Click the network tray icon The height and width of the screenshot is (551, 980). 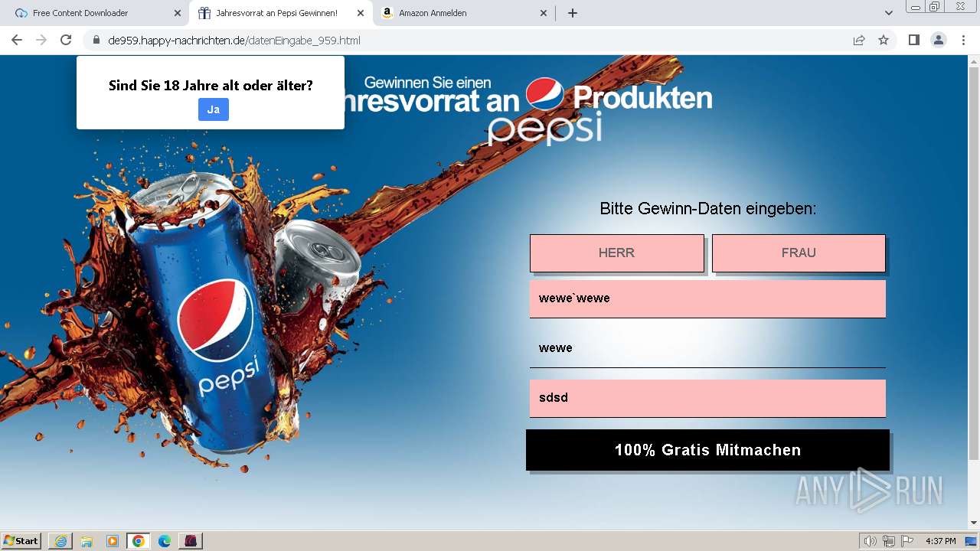click(x=889, y=541)
